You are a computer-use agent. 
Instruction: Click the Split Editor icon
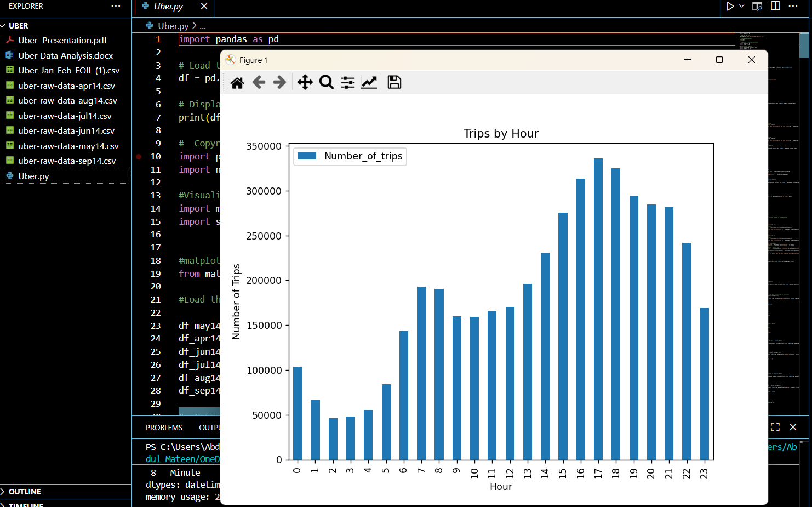(x=775, y=6)
